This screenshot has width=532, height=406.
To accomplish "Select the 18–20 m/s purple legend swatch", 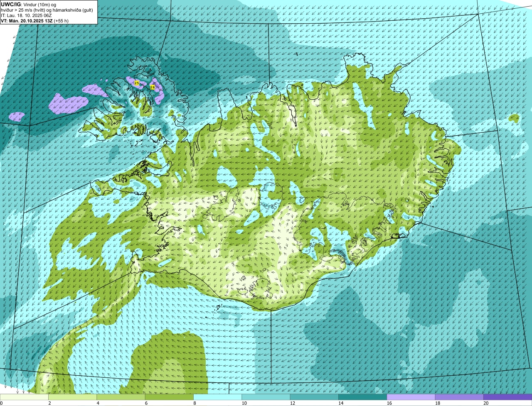I will pyautogui.click(x=459, y=397).
